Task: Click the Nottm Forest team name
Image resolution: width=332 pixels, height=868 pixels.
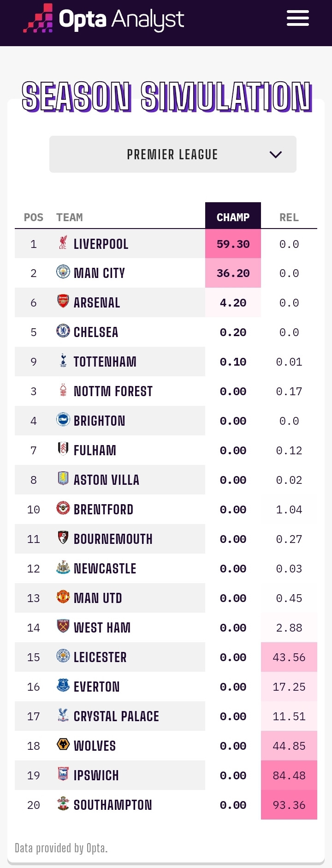Action: [x=113, y=391]
